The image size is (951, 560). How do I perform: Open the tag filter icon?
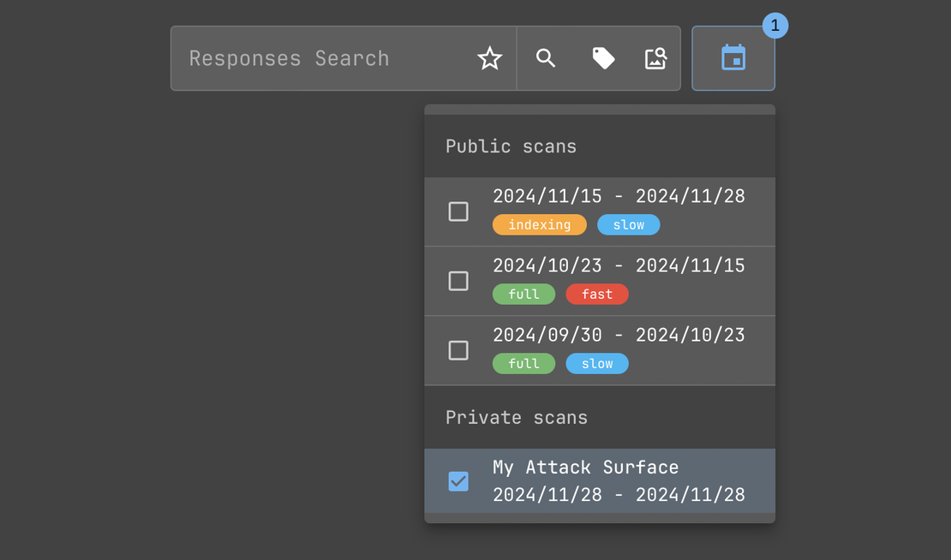[603, 58]
